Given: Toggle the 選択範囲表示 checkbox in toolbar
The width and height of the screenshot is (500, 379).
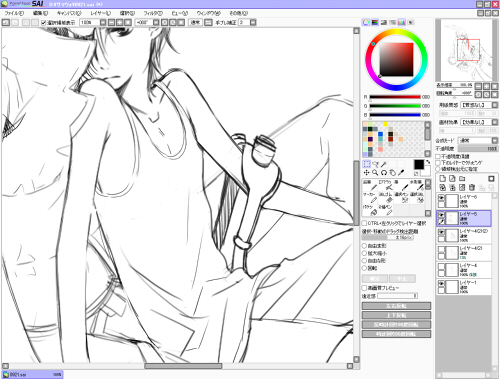Looking at the screenshot, I should pyautogui.click(x=44, y=23).
